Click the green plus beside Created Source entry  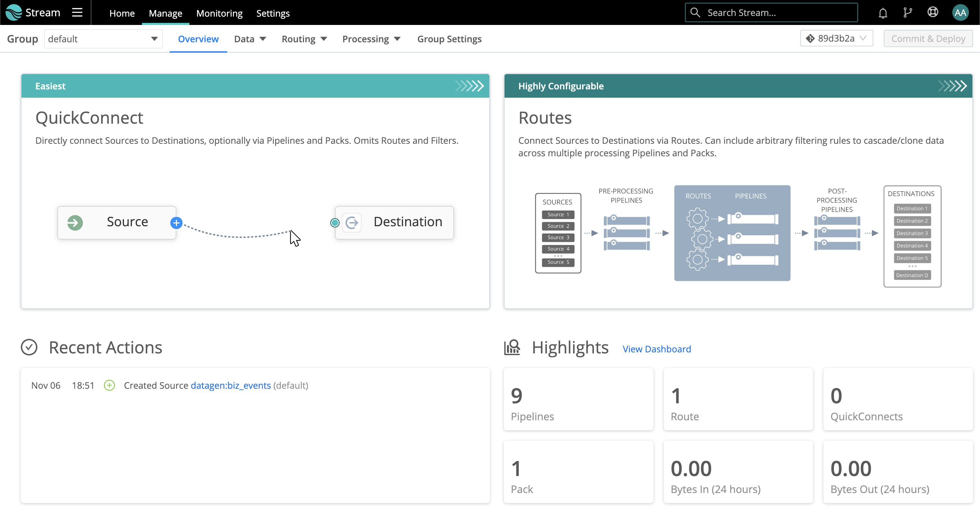pos(109,385)
